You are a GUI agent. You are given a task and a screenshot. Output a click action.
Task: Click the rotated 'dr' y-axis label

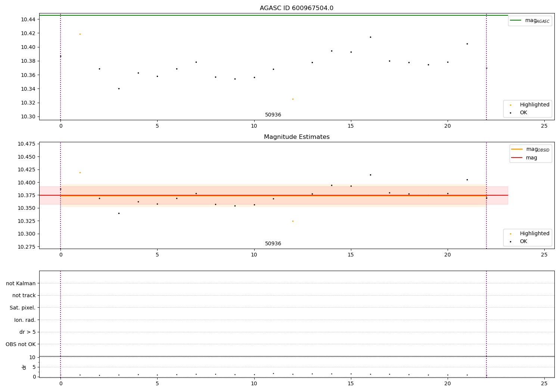[x=24, y=367]
